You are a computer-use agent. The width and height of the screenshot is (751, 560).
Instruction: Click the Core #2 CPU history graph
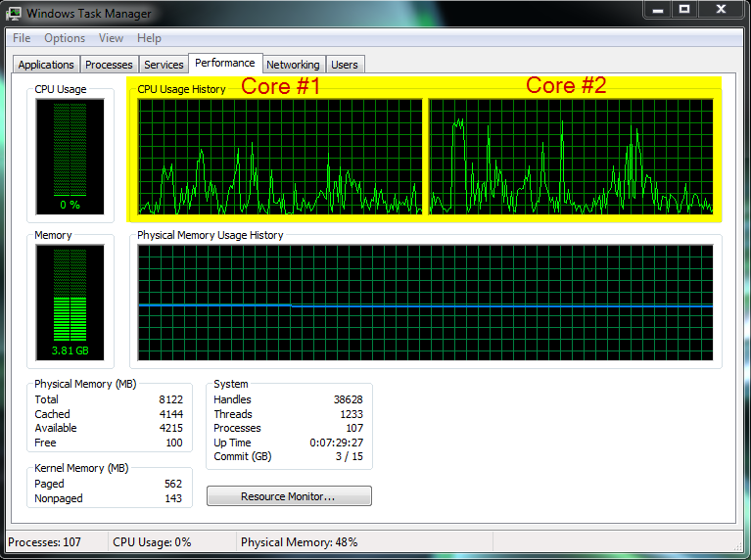click(571, 157)
